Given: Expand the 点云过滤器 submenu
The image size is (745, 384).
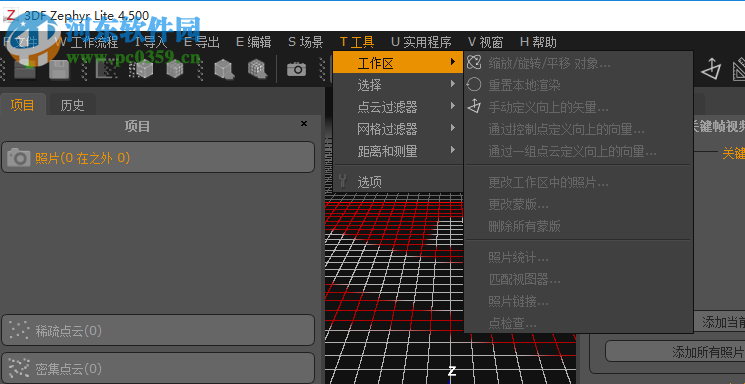Looking at the screenshot, I should 398,107.
